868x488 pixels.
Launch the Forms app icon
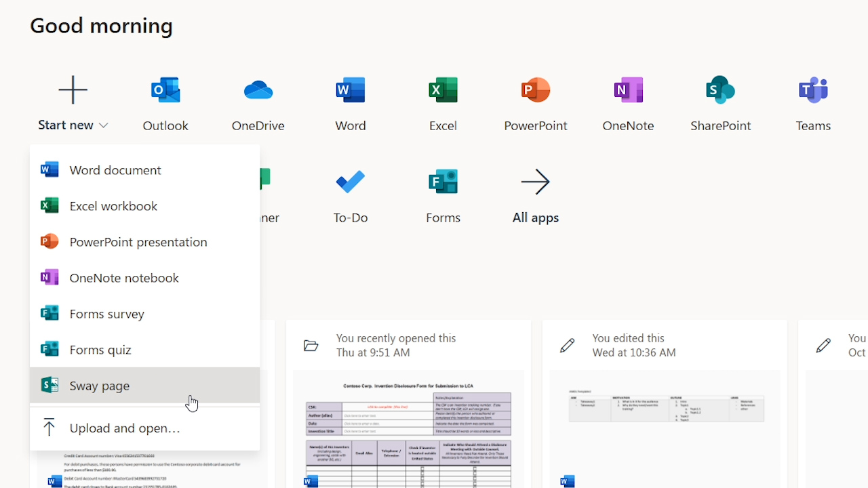click(443, 182)
